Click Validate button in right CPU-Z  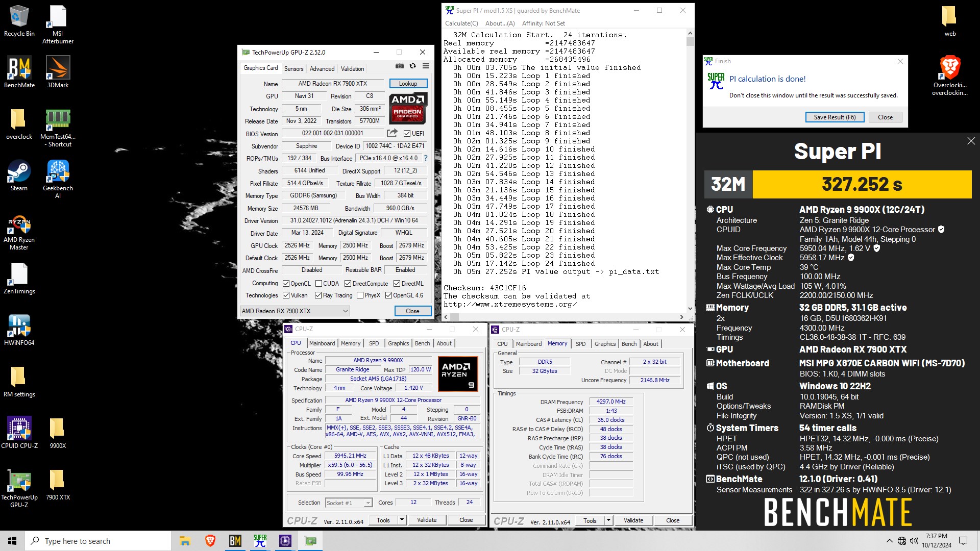pyautogui.click(x=633, y=520)
